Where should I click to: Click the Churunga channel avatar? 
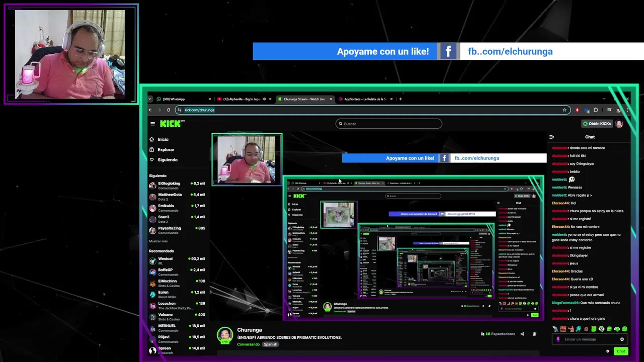tap(225, 335)
